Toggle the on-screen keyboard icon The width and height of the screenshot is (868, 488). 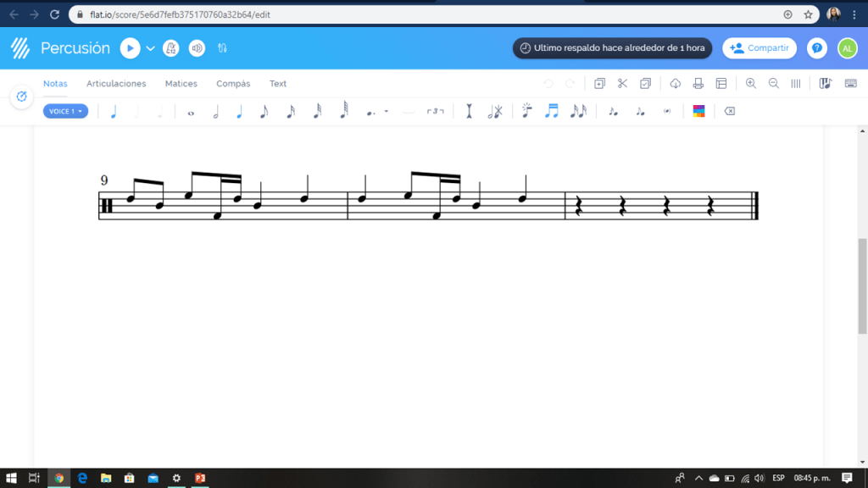[x=850, y=84]
